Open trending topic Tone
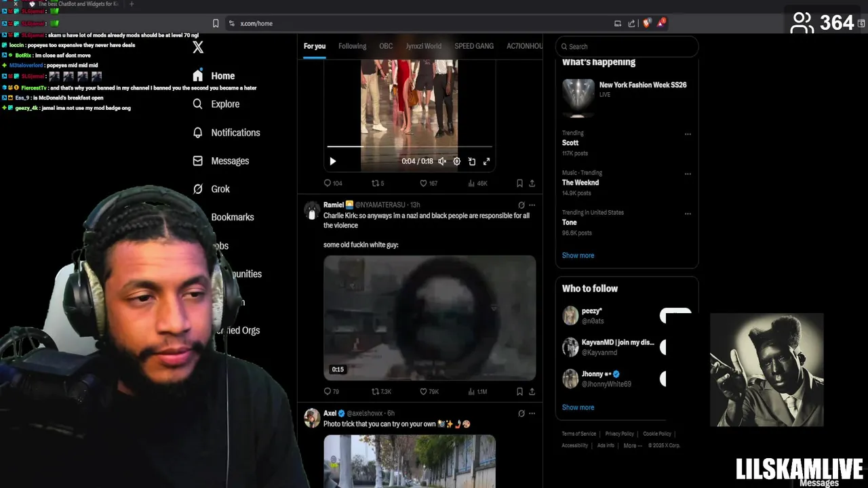Image resolution: width=868 pixels, height=488 pixels. (570, 222)
